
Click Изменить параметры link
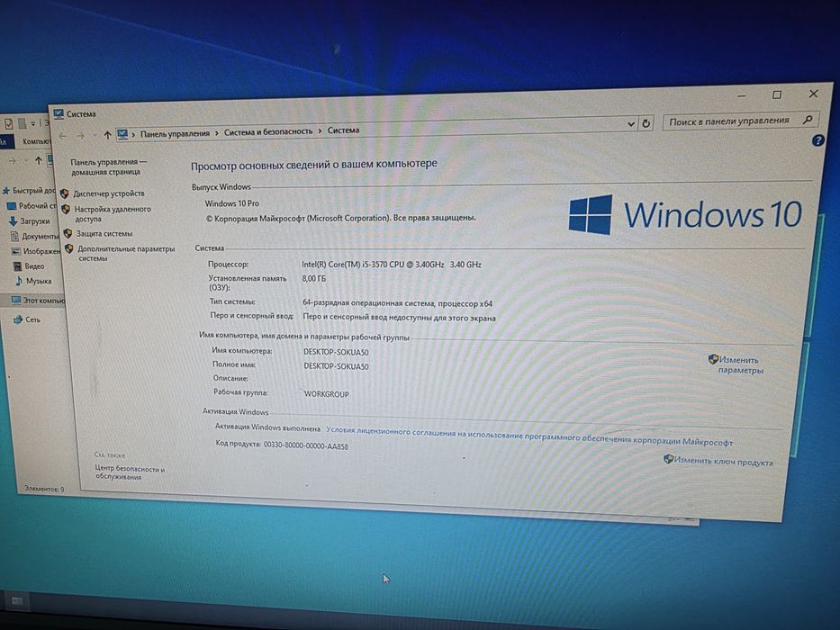[x=740, y=364]
